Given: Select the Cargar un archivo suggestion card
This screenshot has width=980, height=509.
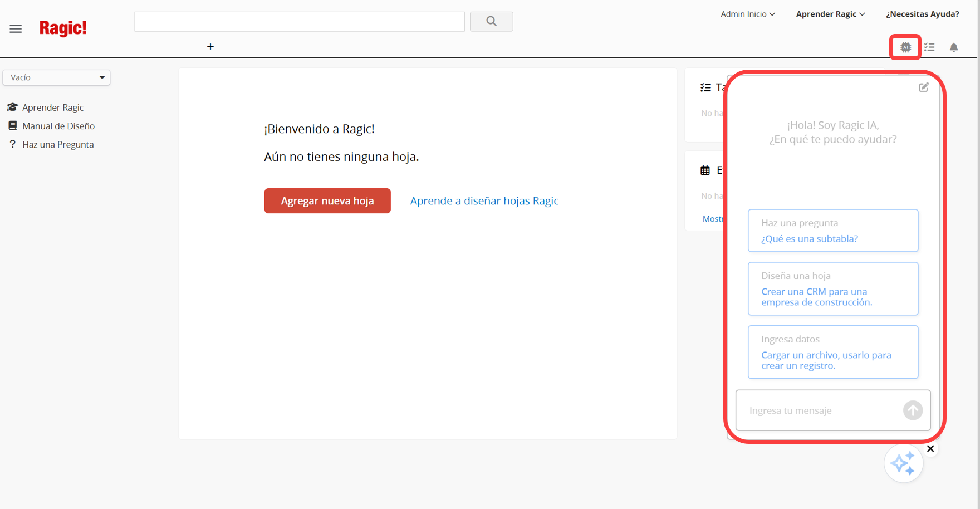Looking at the screenshot, I should pyautogui.click(x=833, y=352).
